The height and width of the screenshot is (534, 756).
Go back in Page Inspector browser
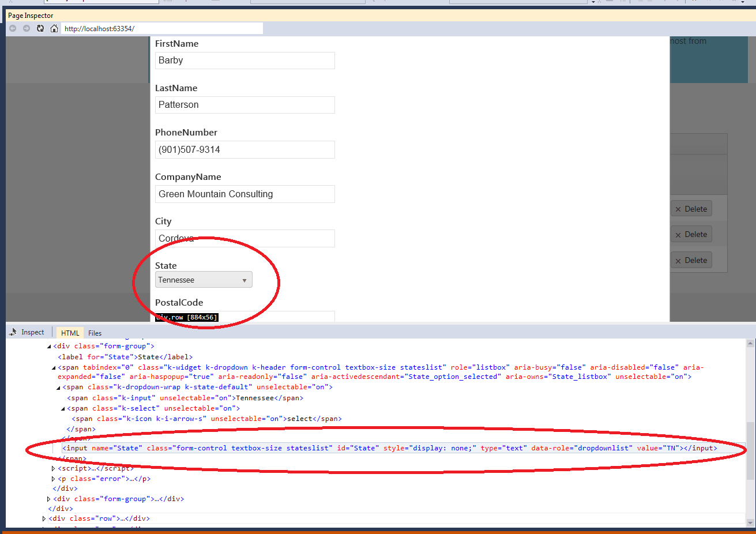point(13,28)
